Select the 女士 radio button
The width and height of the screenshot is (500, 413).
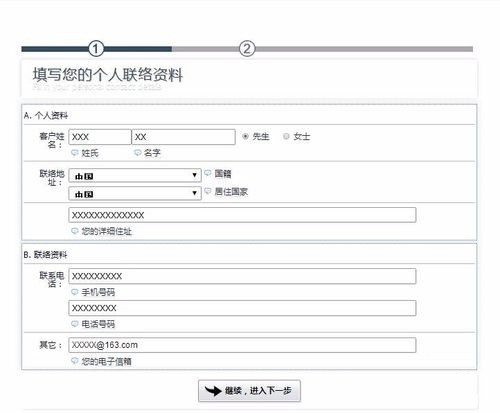tap(286, 136)
